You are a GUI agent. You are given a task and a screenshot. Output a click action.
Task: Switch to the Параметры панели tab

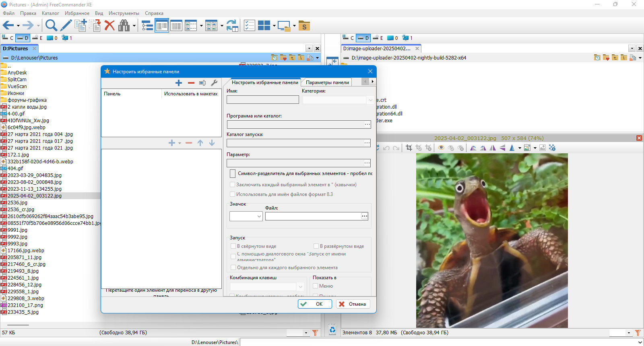(327, 82)
